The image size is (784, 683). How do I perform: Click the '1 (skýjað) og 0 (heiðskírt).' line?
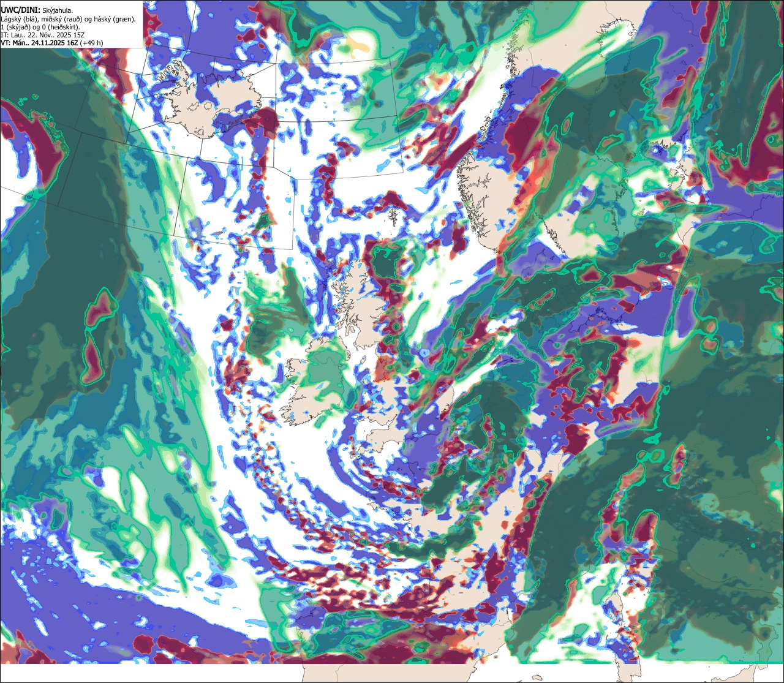click(40, 27)
